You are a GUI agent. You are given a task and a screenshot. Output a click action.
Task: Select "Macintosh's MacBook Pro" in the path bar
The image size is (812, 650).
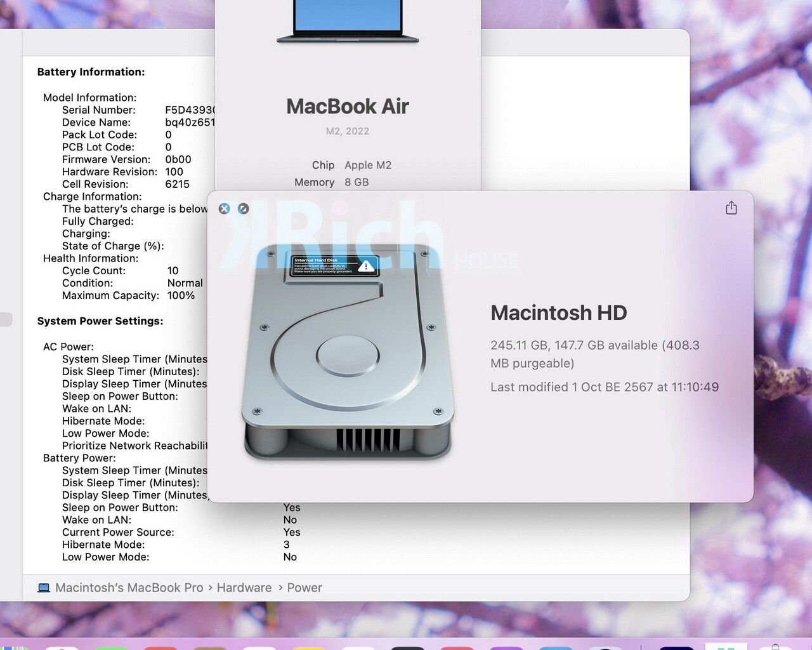coord(129,588)
